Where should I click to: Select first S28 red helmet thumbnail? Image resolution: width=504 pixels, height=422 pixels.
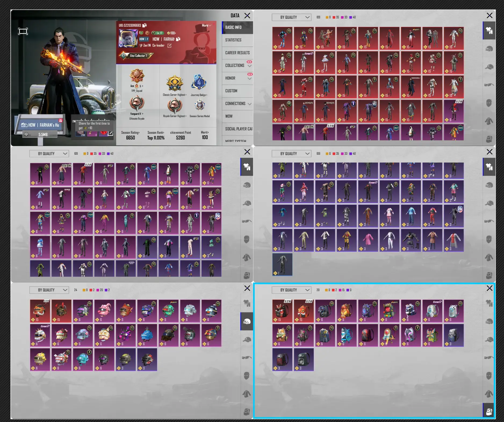click(40, 311)
